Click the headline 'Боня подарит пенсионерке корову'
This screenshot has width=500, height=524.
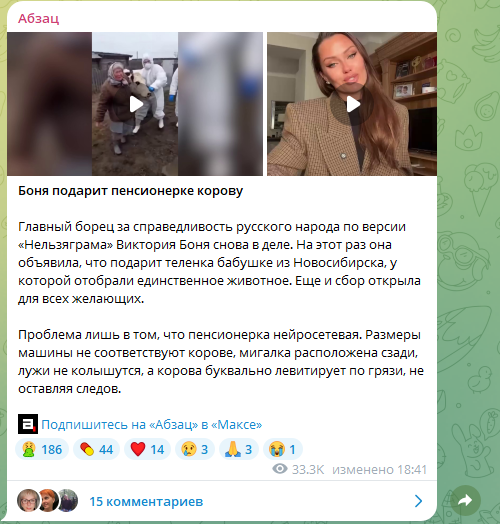130,191
